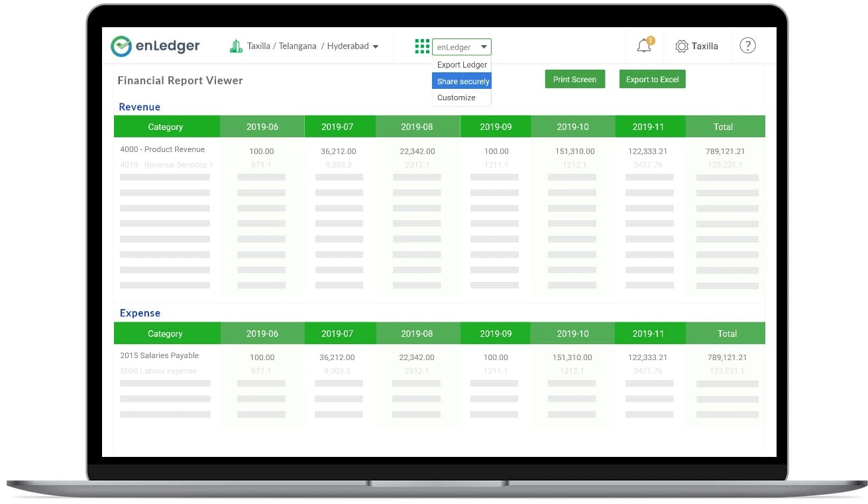Select 2019-10 header in the Revenue table
This screenshot has width=868, height=504.
tap(573, 127)
